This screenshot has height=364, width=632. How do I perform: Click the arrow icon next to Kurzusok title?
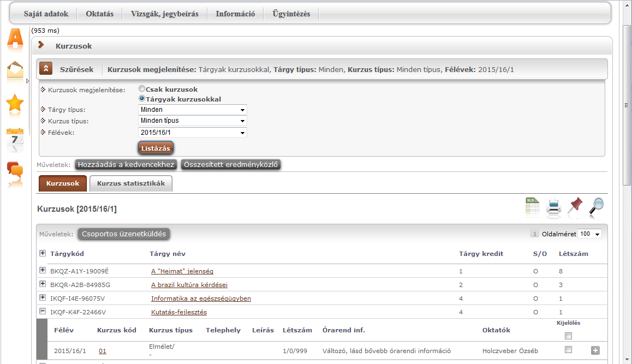pyautogui.click(x=41, y=45)
